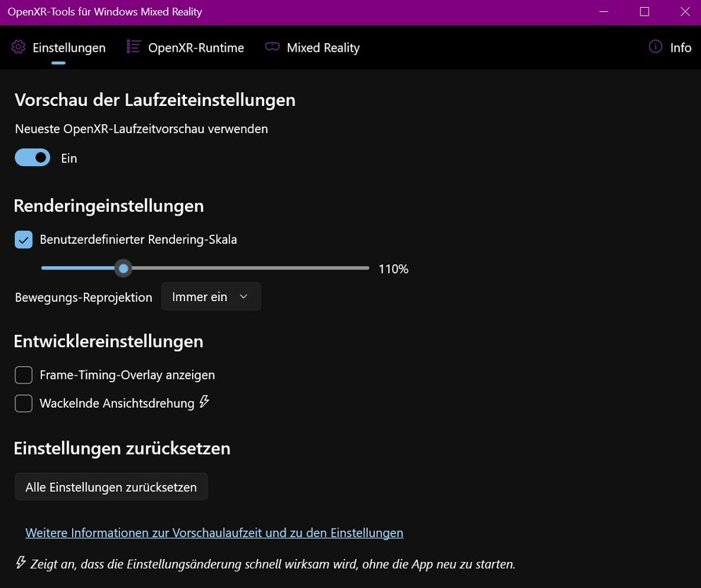Click the slider thumb on the rendering scale
This screenshot has height=588, width=701.
[123, 268]
